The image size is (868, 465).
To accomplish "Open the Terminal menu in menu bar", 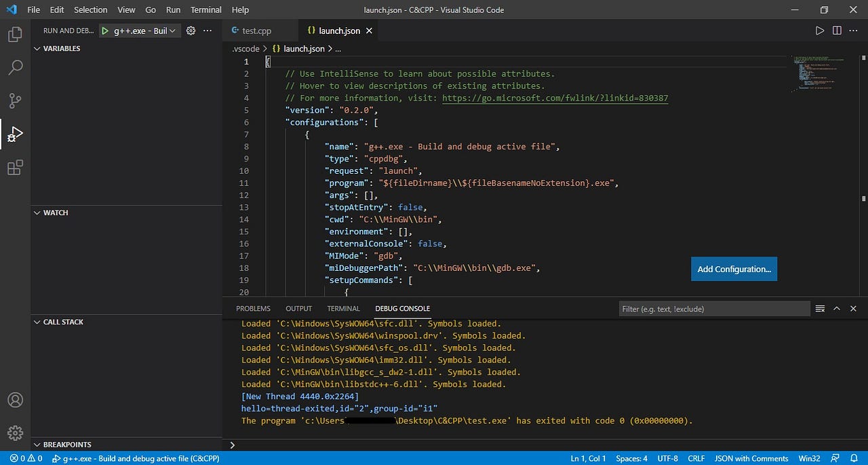I will pyautogui.click(x=205, y=10).
